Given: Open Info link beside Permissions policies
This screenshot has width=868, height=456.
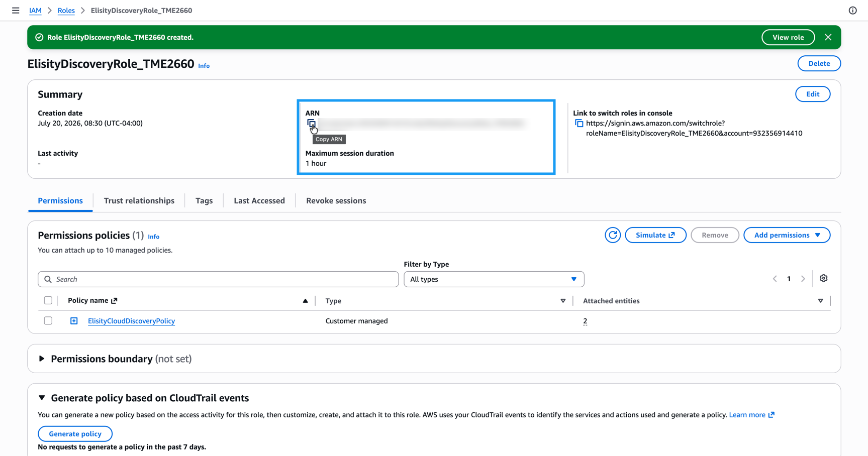Looking at the screenshot, I should point(154,237).
